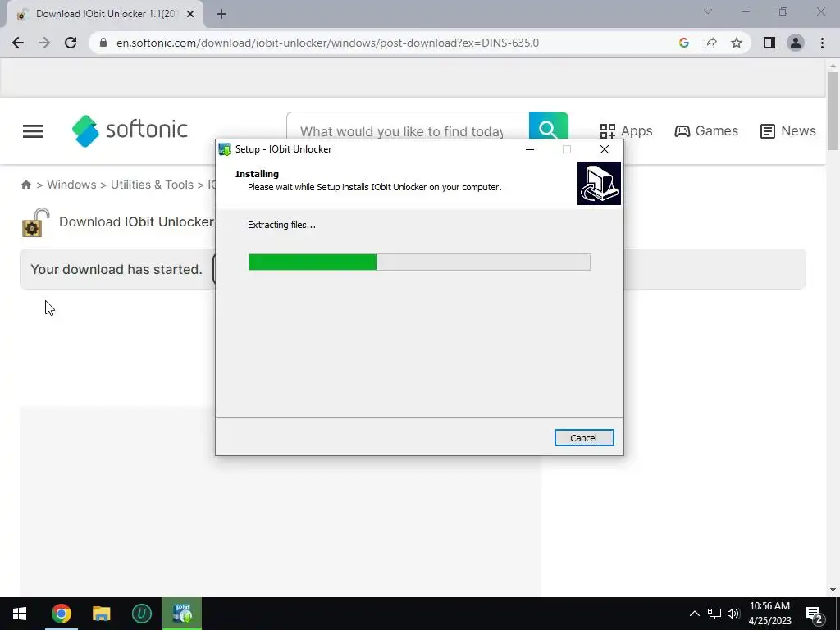Open the News section
The height and width of the screenshot is (630, 840).
788,130
